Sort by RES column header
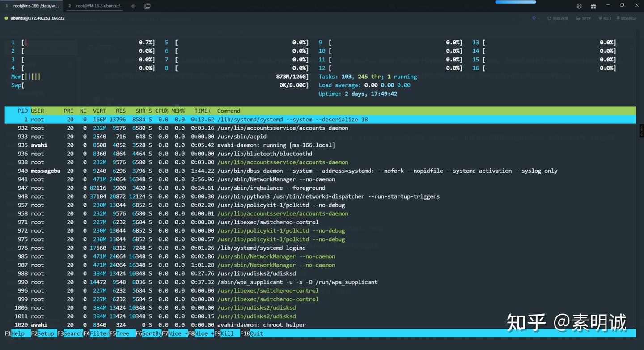 [120, 111]
